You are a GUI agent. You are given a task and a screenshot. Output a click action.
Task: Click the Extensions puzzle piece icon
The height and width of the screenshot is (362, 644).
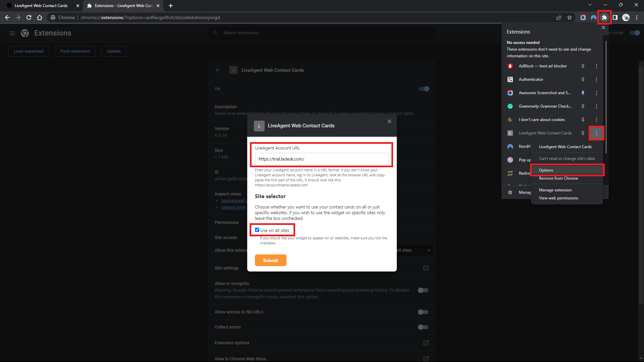click(x=604, y=17)
